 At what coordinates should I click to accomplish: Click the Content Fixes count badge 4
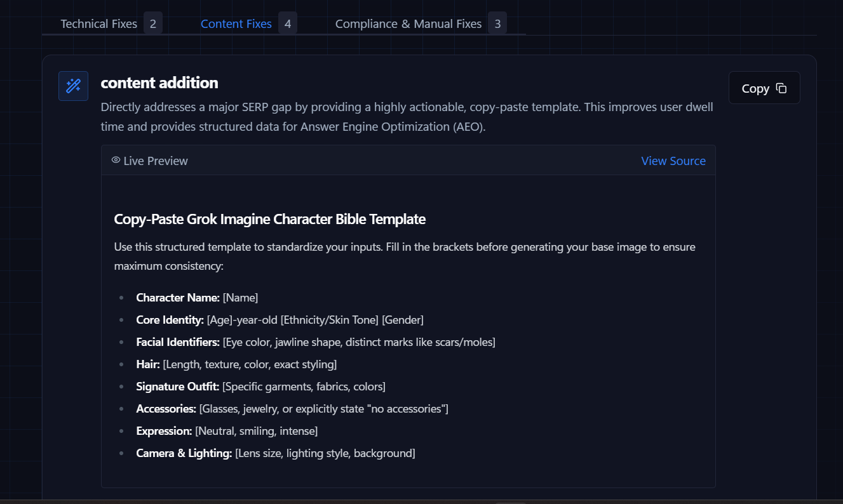point(288,24)
